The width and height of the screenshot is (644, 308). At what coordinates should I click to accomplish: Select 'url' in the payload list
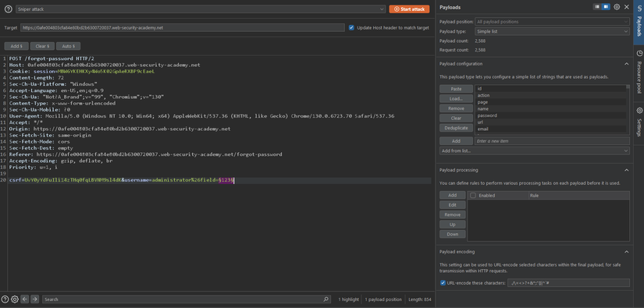tap(550, 122)
